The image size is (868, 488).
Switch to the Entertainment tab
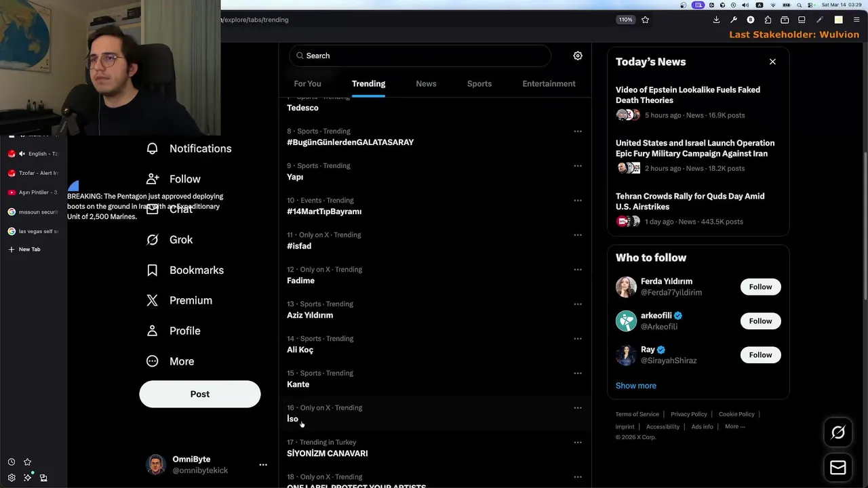549,83
